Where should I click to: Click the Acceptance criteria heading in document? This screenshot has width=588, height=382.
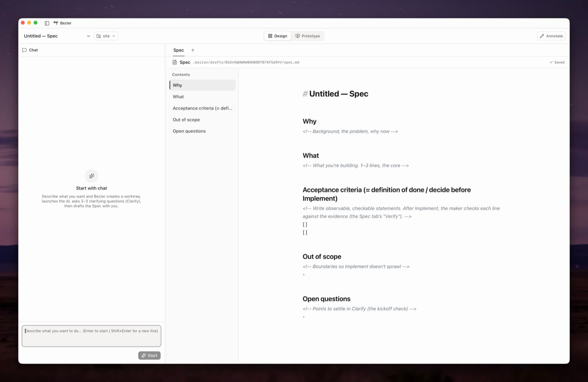click(387, 194)
